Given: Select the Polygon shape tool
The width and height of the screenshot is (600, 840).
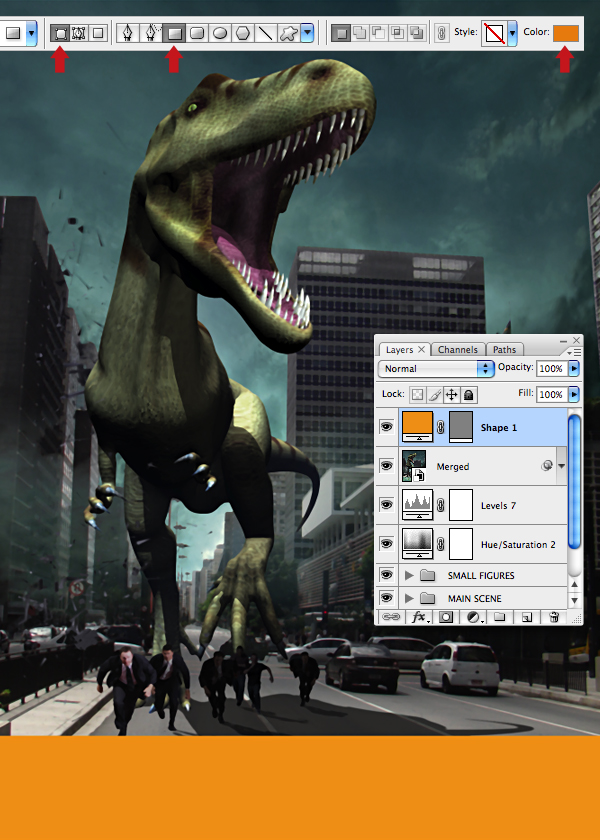Looking at the screenshot, I should (243, 34).
